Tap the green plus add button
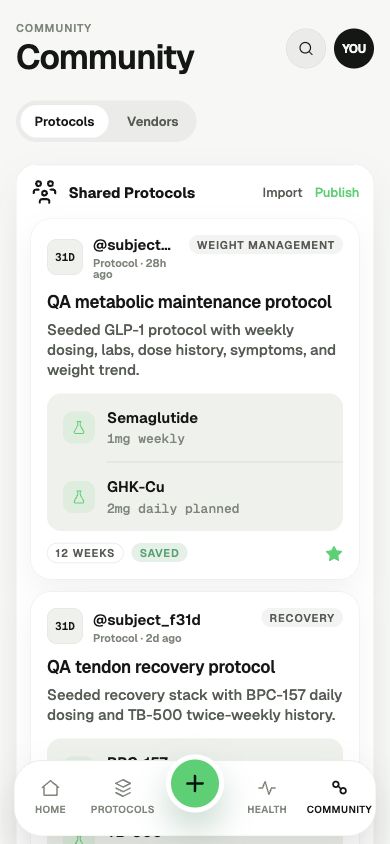The image size is (390, 844). 195,783
